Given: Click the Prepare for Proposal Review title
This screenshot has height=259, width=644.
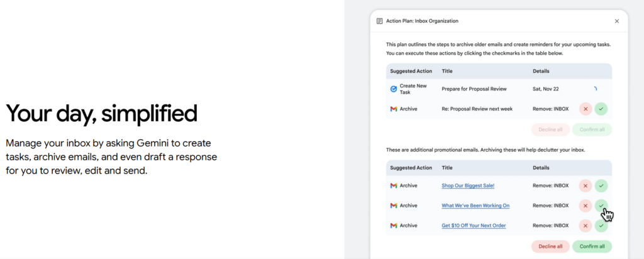Looking at the screenshot, I should click(x=474, y=89).
